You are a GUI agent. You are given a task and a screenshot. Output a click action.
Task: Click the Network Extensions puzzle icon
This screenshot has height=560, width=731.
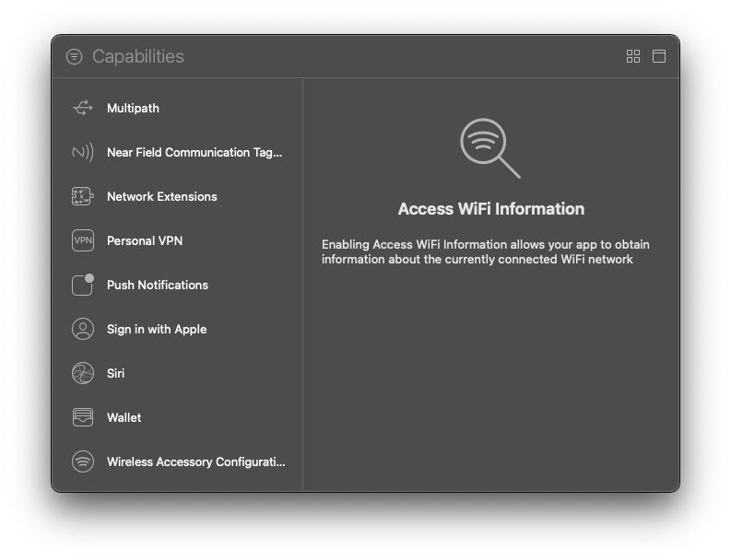[x=83, y=196]
